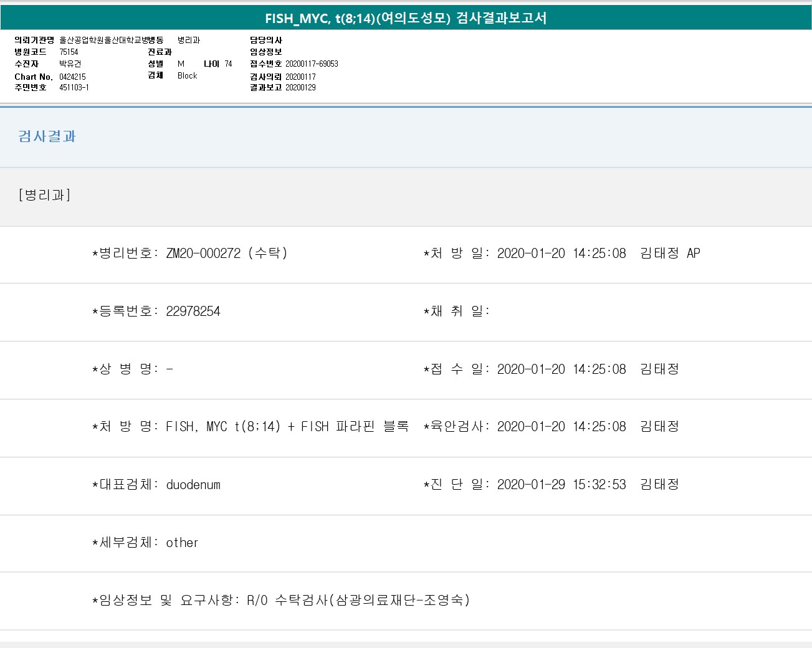Select the 처방일 2020-01-20 timestamp

[561, 253]
